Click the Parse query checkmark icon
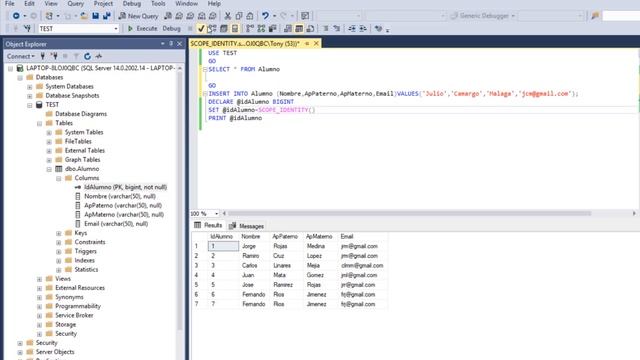The width and height of the screenshot is (640, 360). (x=201, y=29)
